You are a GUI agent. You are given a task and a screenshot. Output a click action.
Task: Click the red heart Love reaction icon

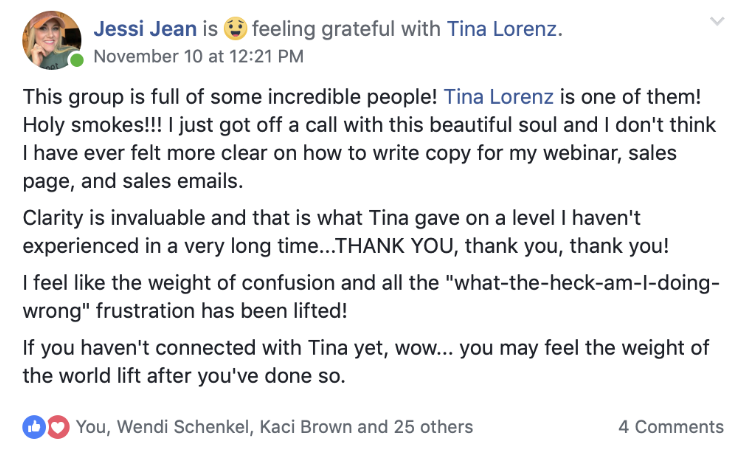tap(57, 427)
